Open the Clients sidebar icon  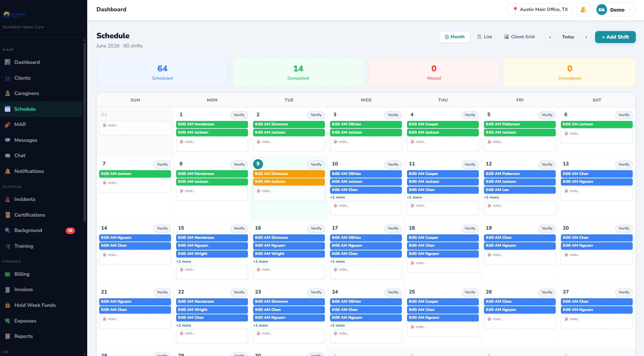[x=7, y=78]
